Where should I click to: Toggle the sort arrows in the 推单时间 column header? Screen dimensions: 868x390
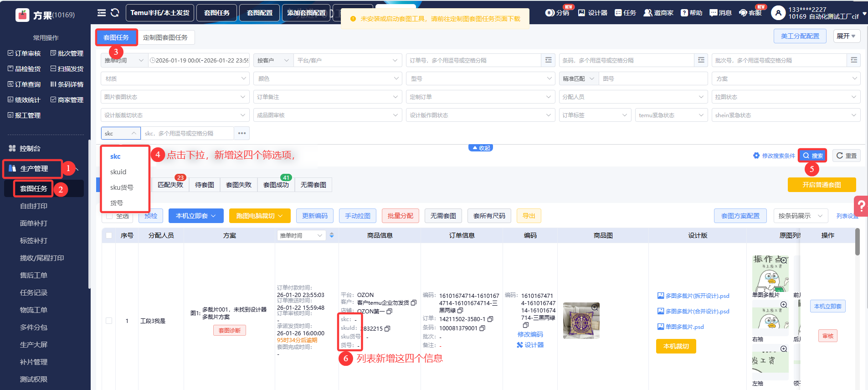332,235
